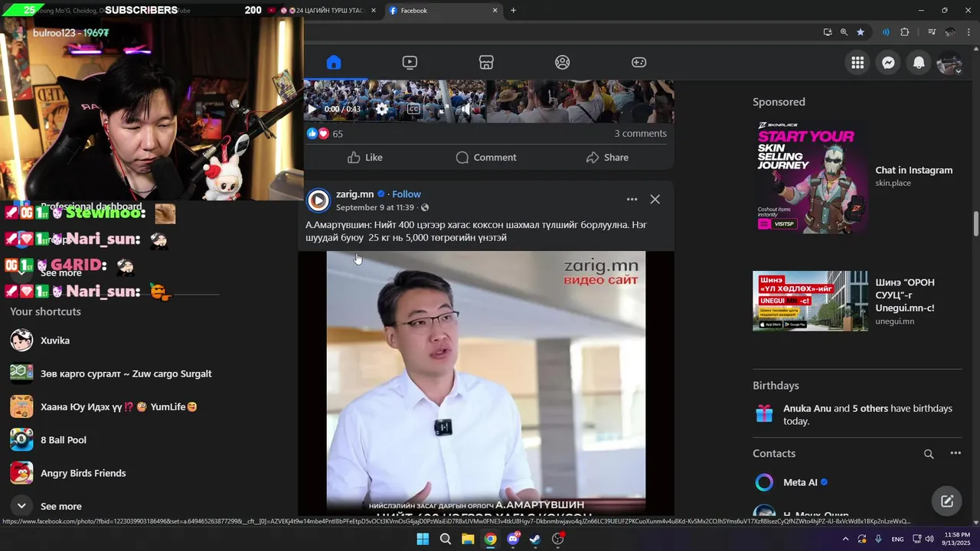This screenshot has width=980, height=551.
Task: Start a new message with compose icon
Action: pos(947,501)
